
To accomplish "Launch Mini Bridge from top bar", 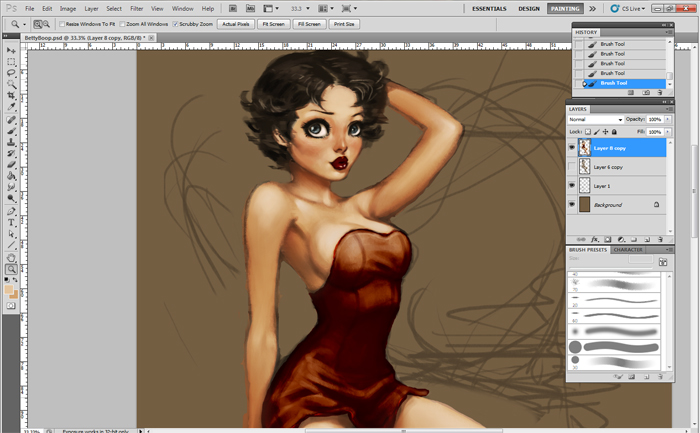I will click(250, 8).
